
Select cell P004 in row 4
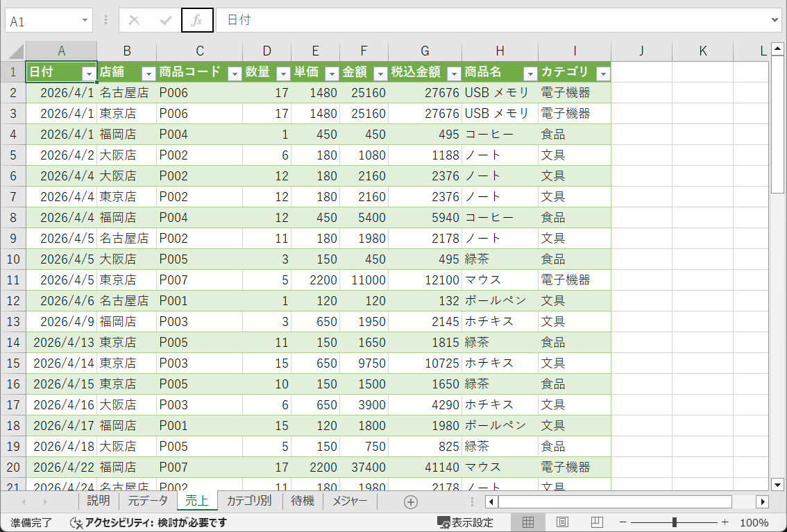(199, 135)
